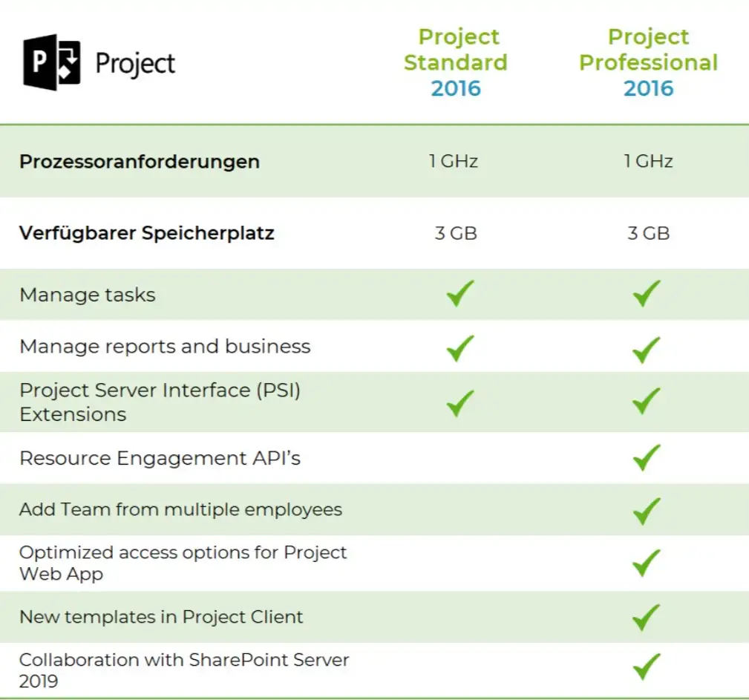Screen dimensions: 749x700
Task: Select the Project Standard 2016 column header
Action: pyautogui.click(x=455, y=62)
